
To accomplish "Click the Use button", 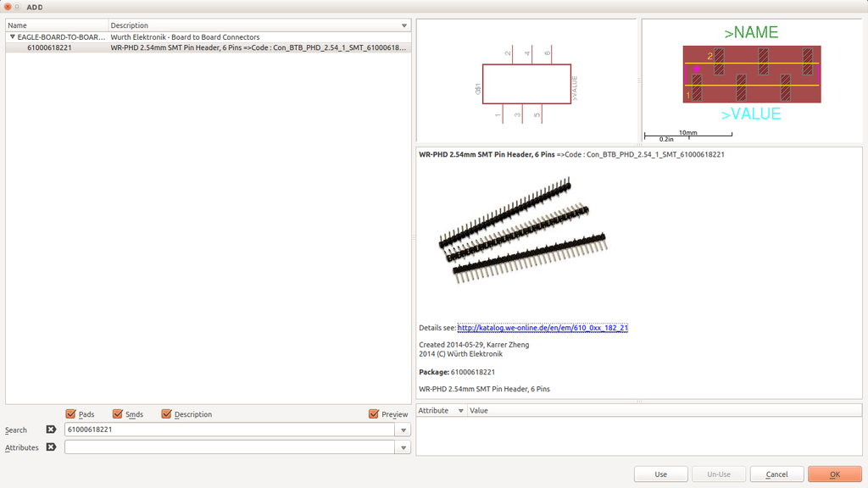I will click(x=661, y=474).
